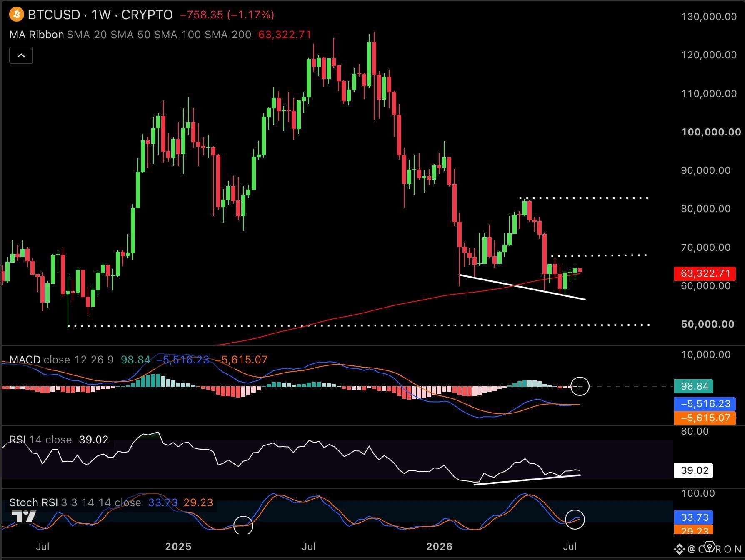745x560 pixels.
Task: Click the blue −5,516.23 tag on MACD axis
Action: (705, 404)
